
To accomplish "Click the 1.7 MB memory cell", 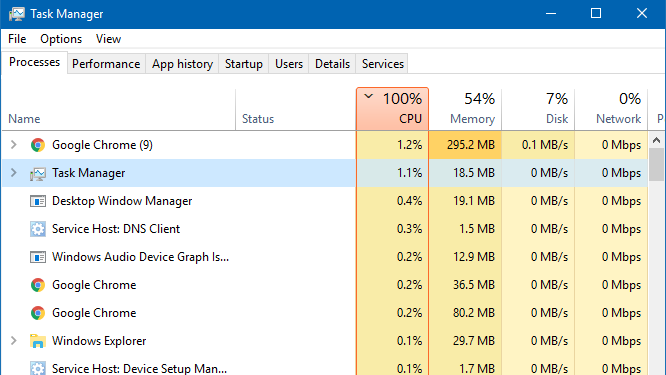I will pos(465,366).
